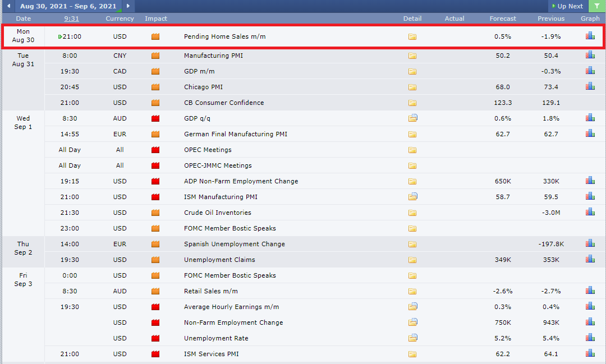Open detail folder for OPEC-JMMC Meetings
The height and width of the screenshot is (364, 606).
412,166
